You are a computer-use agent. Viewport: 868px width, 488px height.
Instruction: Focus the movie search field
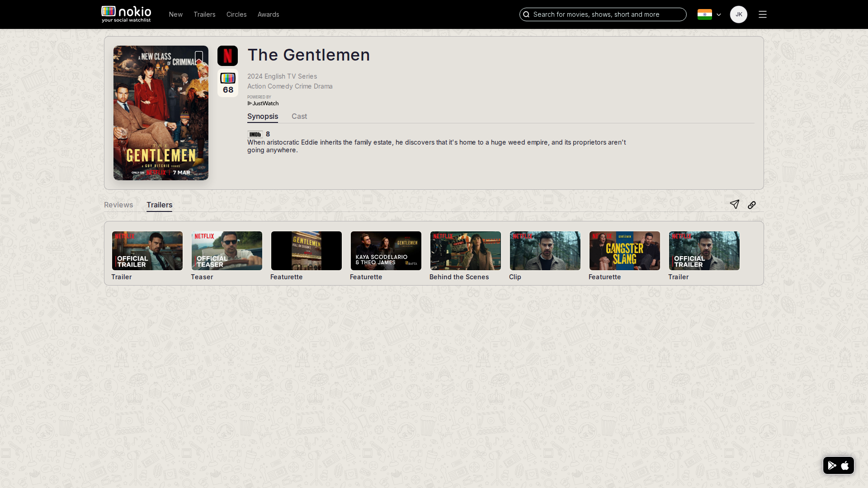click(603, 14)
